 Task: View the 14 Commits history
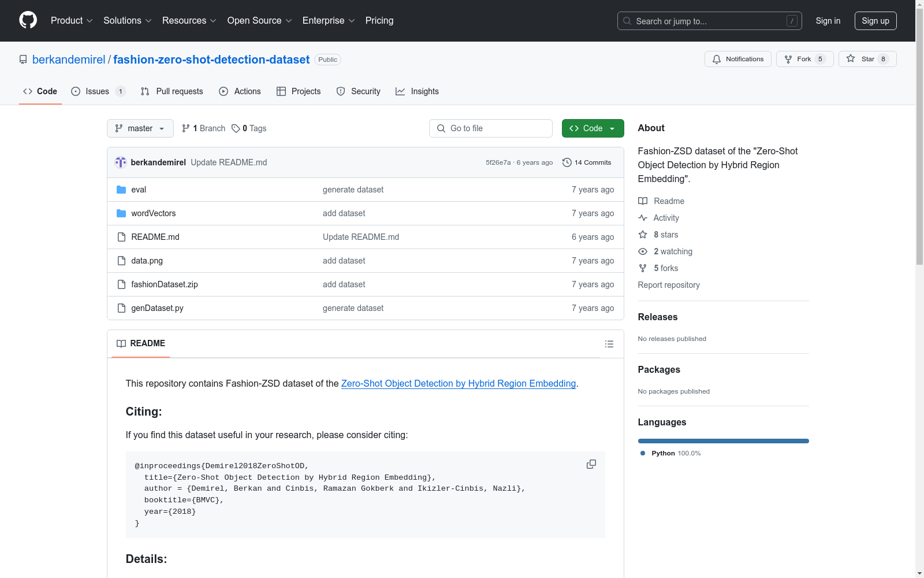[587, 162]
